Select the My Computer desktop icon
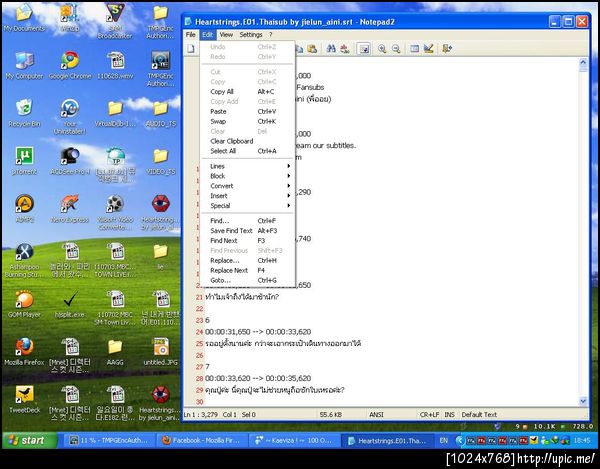 click(x=24, y=65)
